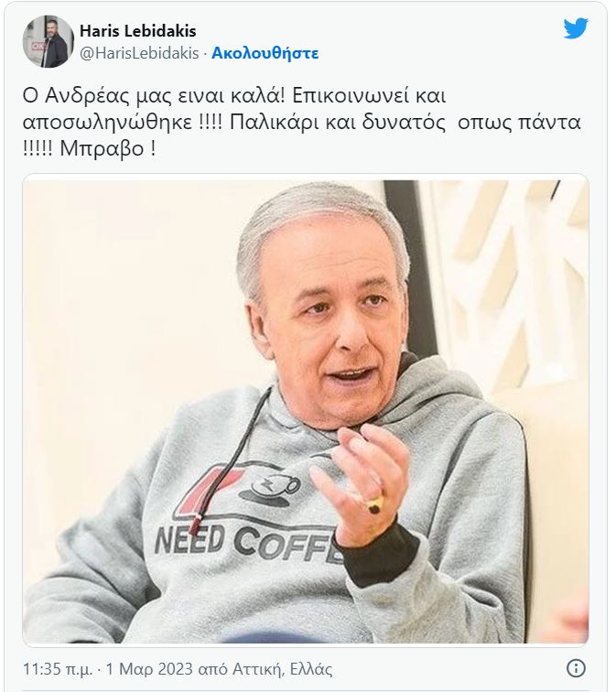Viewport: 616px width, 692px height.
Task: Open the tweet info circle icon
Action: pyautogui.click(x=576, y=667)
